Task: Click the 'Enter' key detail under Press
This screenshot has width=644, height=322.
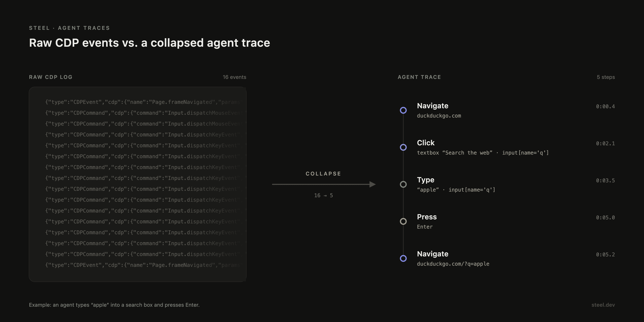Action: pyautogui.click(x=425, y=227)
